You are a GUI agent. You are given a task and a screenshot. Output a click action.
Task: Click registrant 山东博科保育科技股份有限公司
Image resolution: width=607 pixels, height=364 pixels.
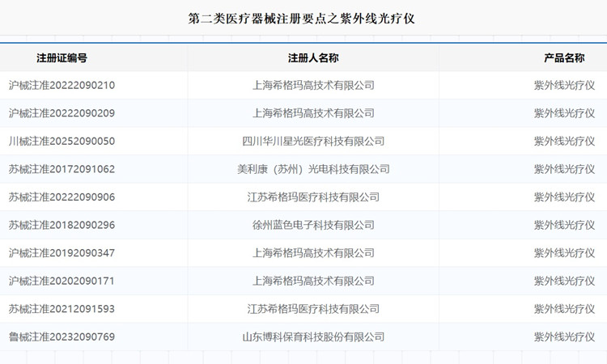click(x=313, y=337)
